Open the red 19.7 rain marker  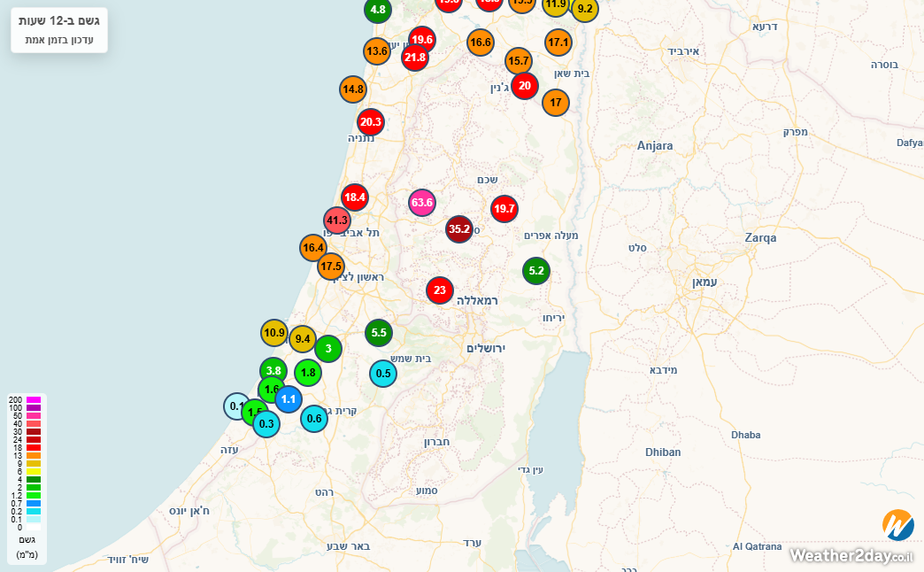coord(504,209)
